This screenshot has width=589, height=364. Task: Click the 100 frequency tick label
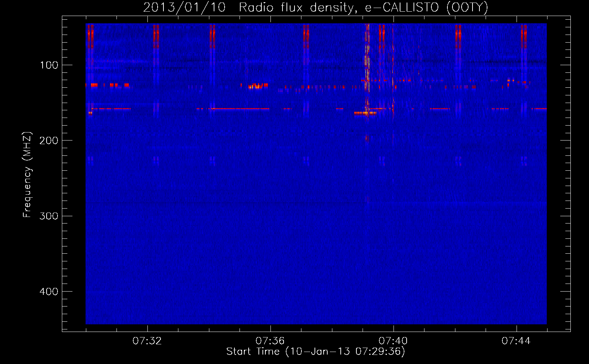(x=49, y=65)
